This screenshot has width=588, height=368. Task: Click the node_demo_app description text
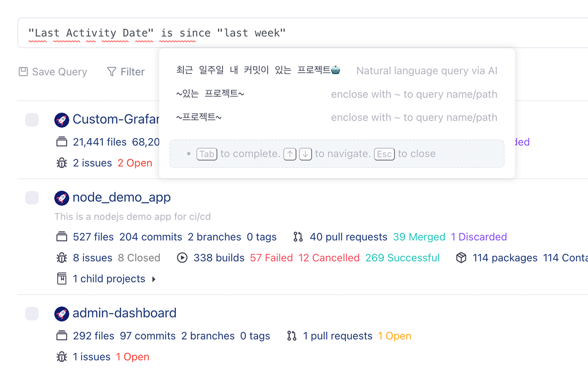[x=132, y=216]
